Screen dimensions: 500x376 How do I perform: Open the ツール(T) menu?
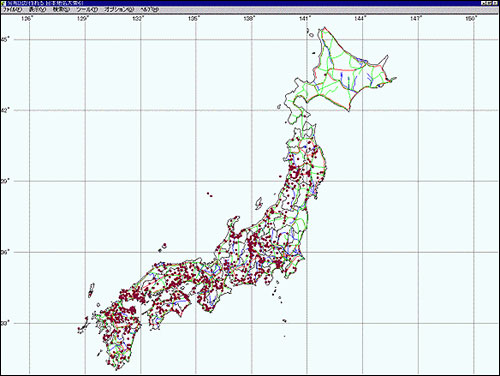(x=87, y=10)
